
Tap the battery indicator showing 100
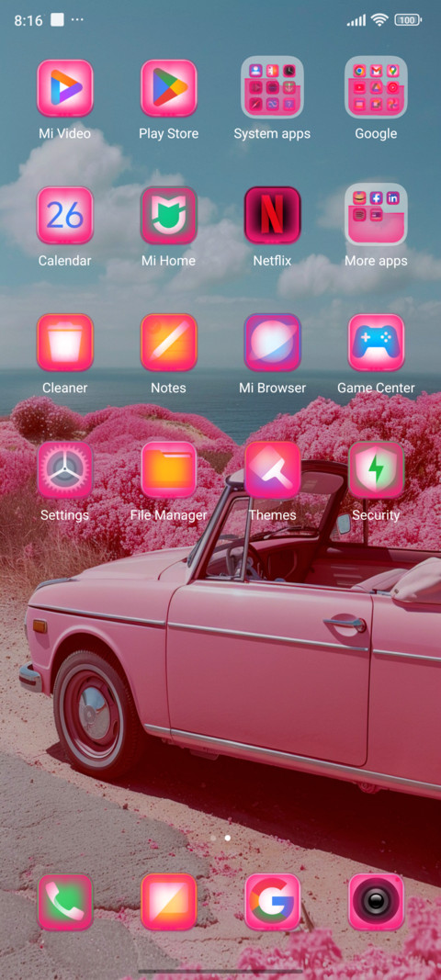point(408,20)
